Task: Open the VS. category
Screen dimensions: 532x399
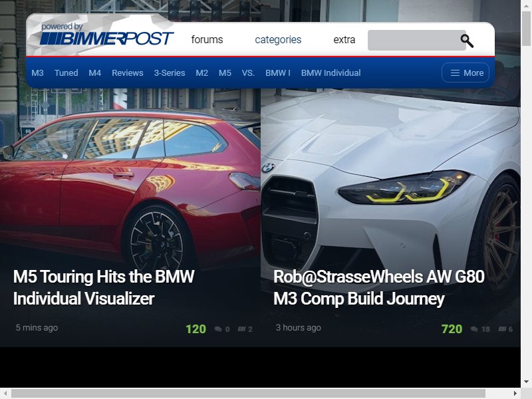Action: pyautogui.click(x=248, y=73)
